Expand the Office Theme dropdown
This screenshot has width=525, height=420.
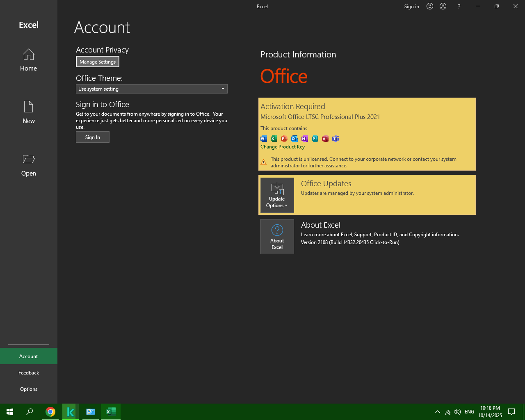pyautogui.click(x=223, y=89)
